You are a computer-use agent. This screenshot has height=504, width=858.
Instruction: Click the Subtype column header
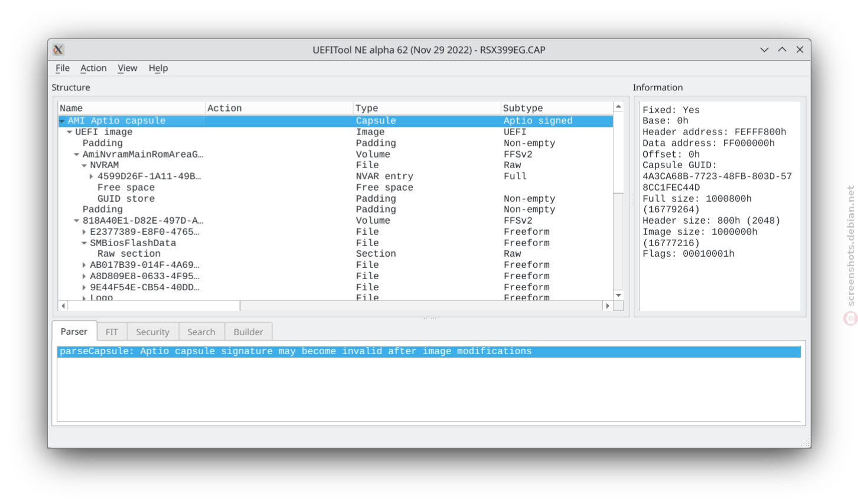(557, 108)
